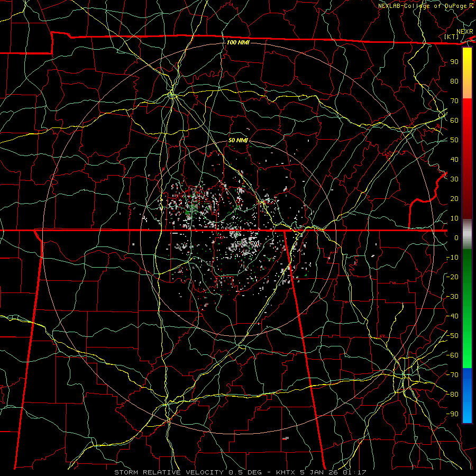This screenshot has width=476, height=476.
Task: Click the 10 value on the velocity scale
Action: coord(454,218)
